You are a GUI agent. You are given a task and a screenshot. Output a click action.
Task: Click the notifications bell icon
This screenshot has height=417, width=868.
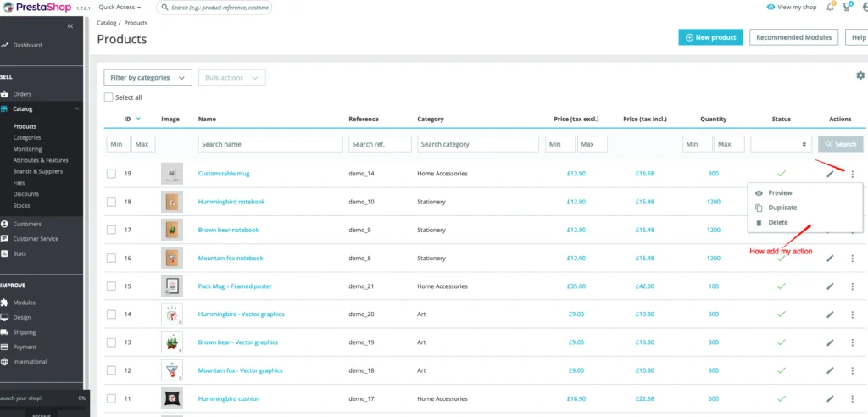(832, 7)
